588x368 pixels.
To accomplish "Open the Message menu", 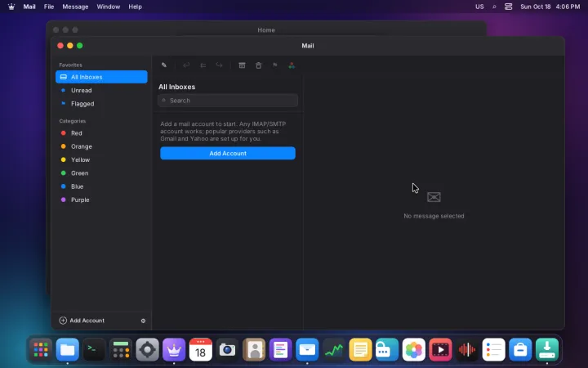I will (x=75, y=7).
